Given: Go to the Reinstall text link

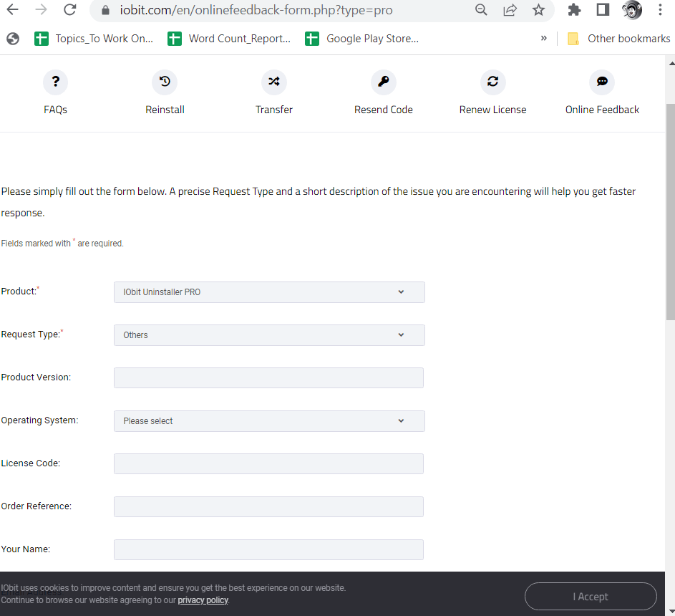Looking at the screenshot, I should 165,110.
